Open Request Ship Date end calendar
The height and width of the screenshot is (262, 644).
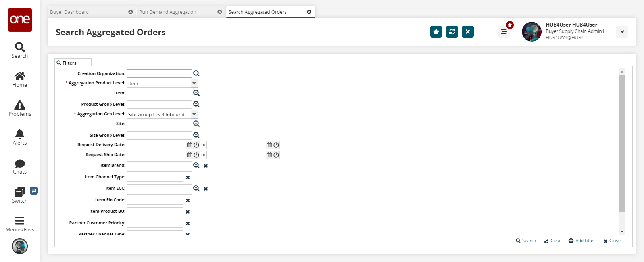pyautogui.click(x=269, y=155)
